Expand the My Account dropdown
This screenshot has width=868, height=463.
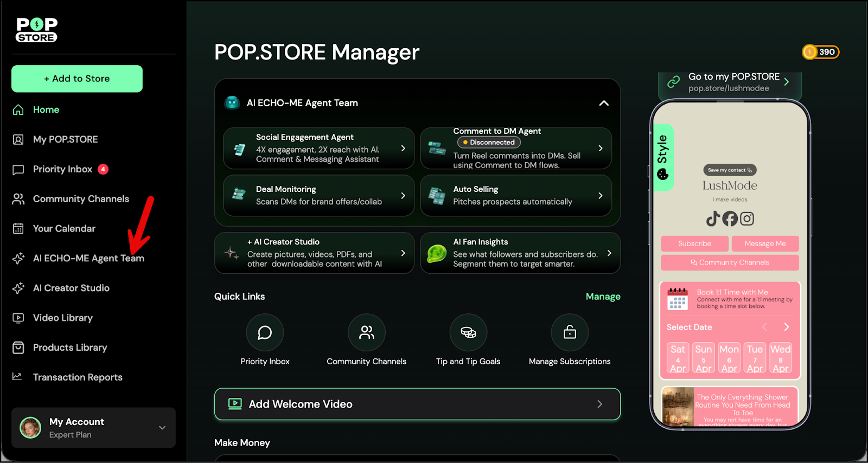(x=162, y=428)
